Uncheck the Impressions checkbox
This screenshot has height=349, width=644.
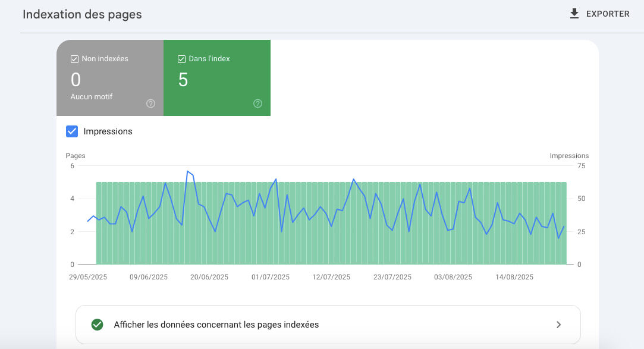pyautogui.click(x=73, y=131)
